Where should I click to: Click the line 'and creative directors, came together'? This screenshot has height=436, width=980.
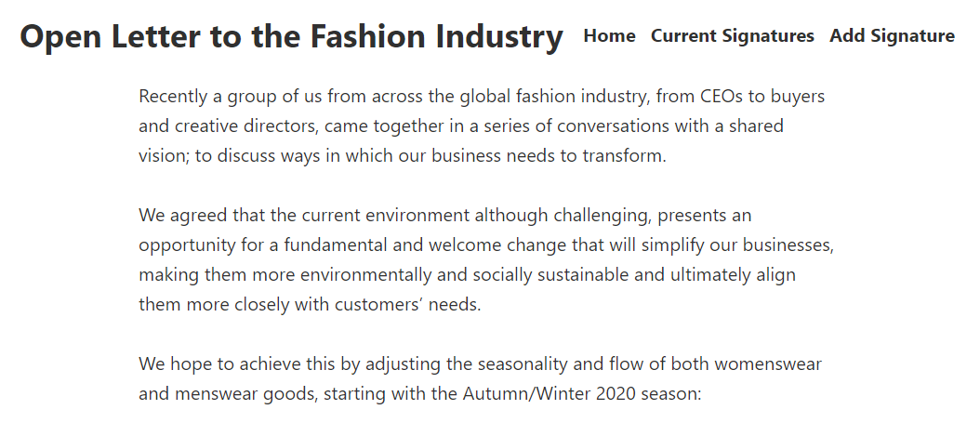coord(460,126)
